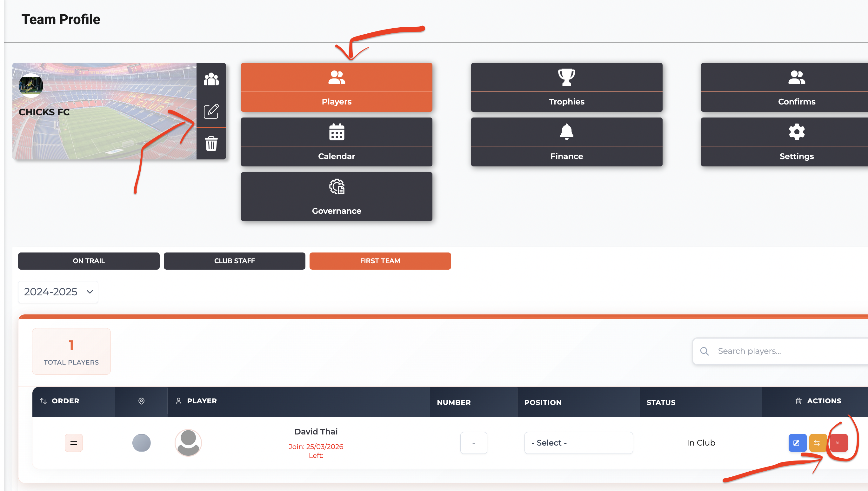Open the Finance section
The image size is (868, 491).
[x=566, y=142]
